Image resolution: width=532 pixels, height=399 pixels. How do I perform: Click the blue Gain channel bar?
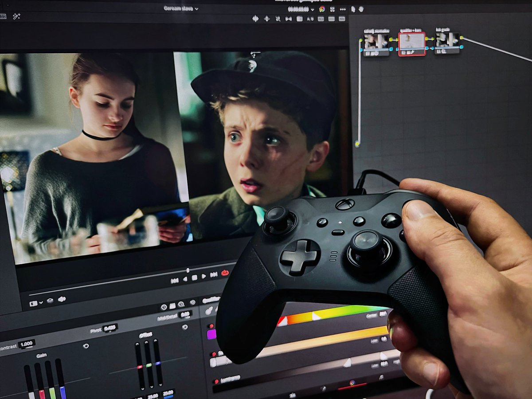[x=61, y=378]
